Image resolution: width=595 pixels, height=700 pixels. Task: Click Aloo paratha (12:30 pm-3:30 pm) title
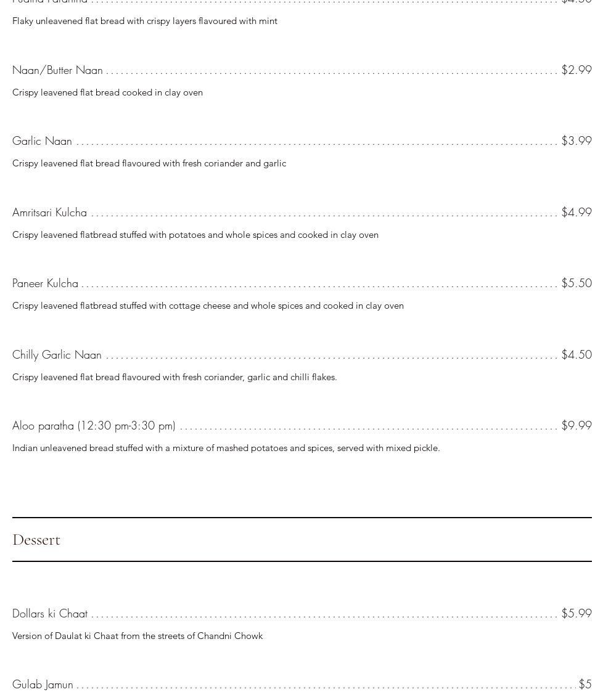tap(94, 426)
